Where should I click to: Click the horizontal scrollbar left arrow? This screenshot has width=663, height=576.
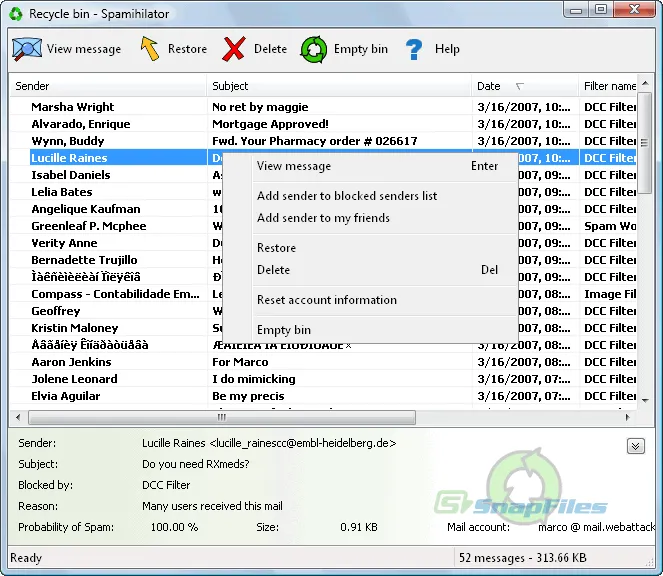pos(18,417)
